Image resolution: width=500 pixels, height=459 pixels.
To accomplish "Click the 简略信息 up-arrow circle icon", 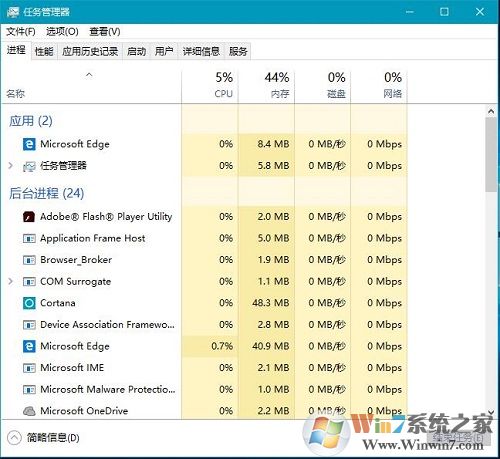I will point(14,438).
